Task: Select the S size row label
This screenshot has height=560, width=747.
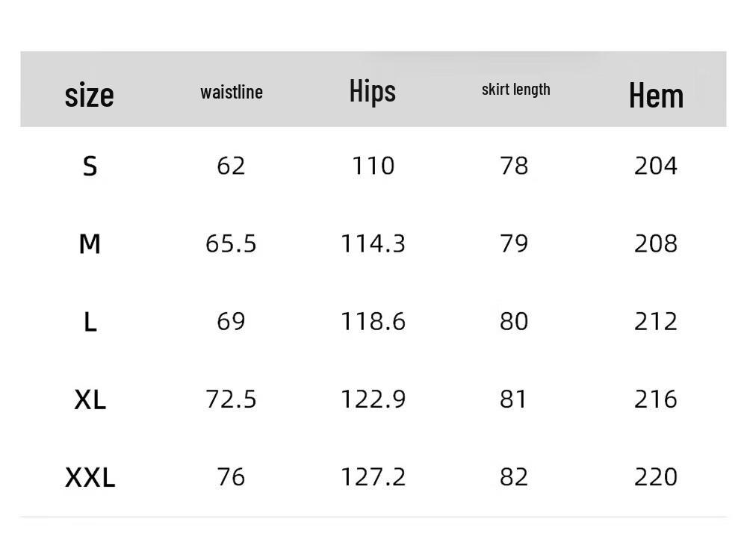Action: click(x=90, y=166)
